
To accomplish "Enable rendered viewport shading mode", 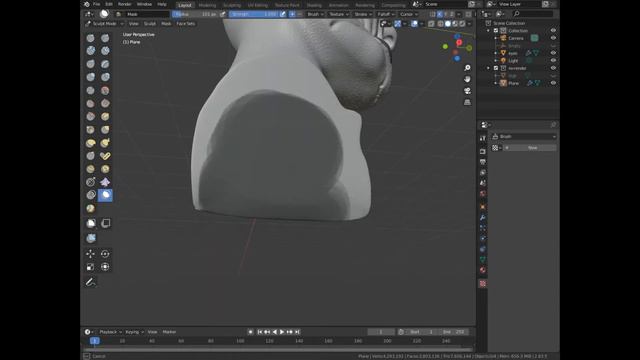I will click(462, 24).
